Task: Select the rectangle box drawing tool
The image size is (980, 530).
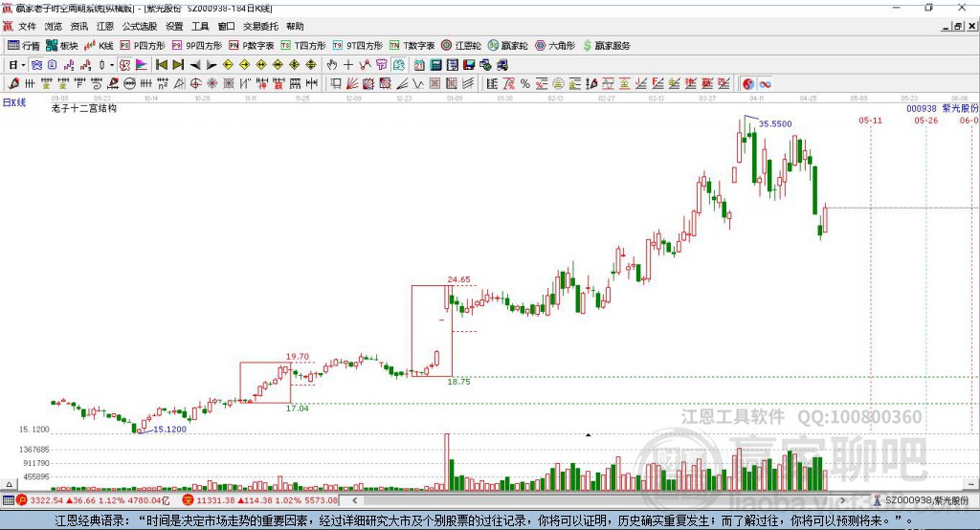Action: tap(336, 84)
